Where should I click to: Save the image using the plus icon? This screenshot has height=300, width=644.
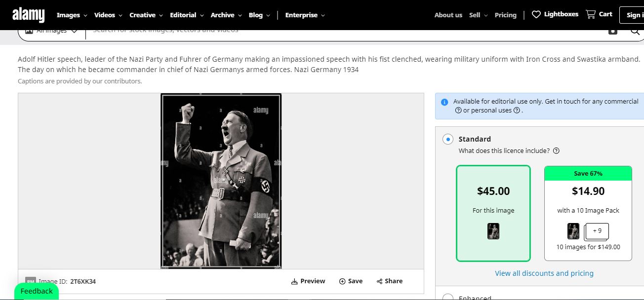coord(342,281)
